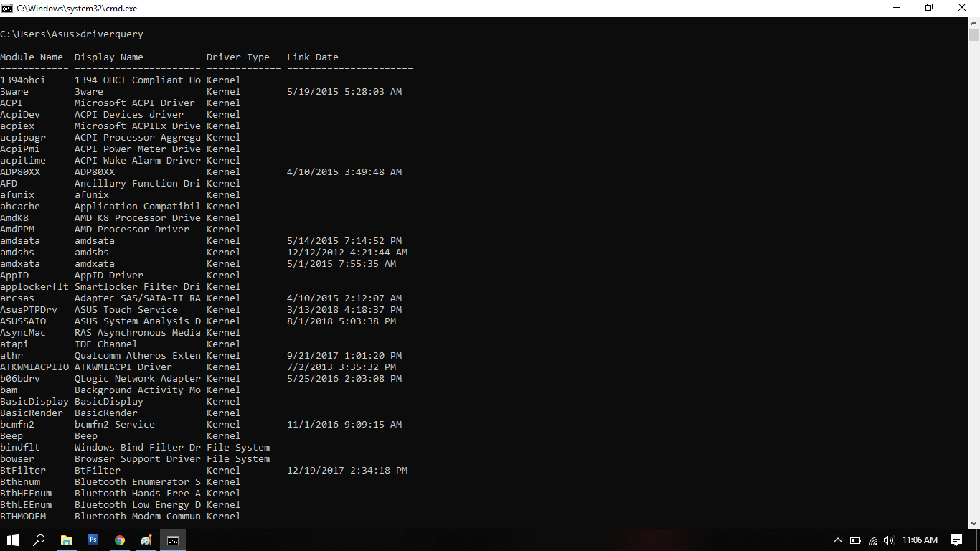Minimize the cmd.exe window

click(896, 8)
